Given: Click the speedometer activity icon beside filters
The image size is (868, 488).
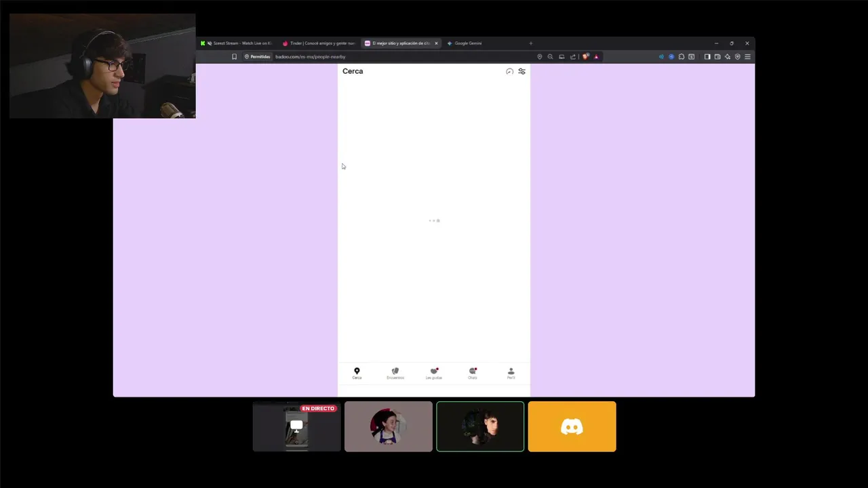Looking at the screenshot, I should coord(509,71).
